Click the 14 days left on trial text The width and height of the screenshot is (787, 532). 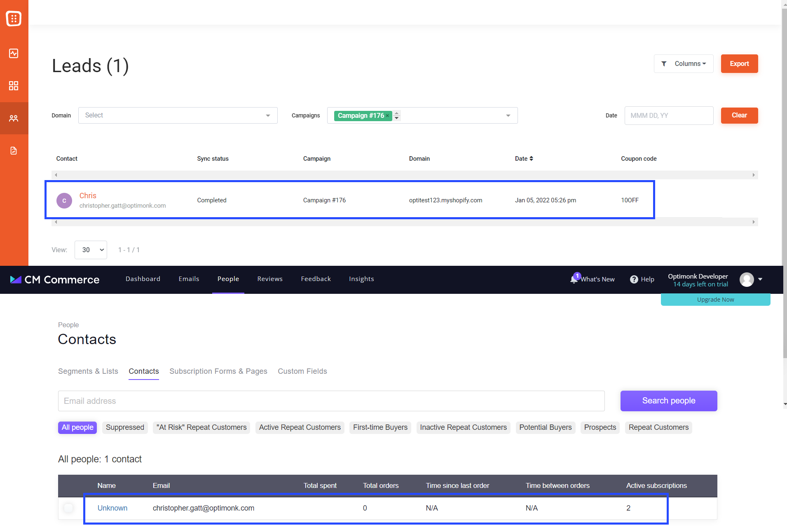(x=700, y=284)
